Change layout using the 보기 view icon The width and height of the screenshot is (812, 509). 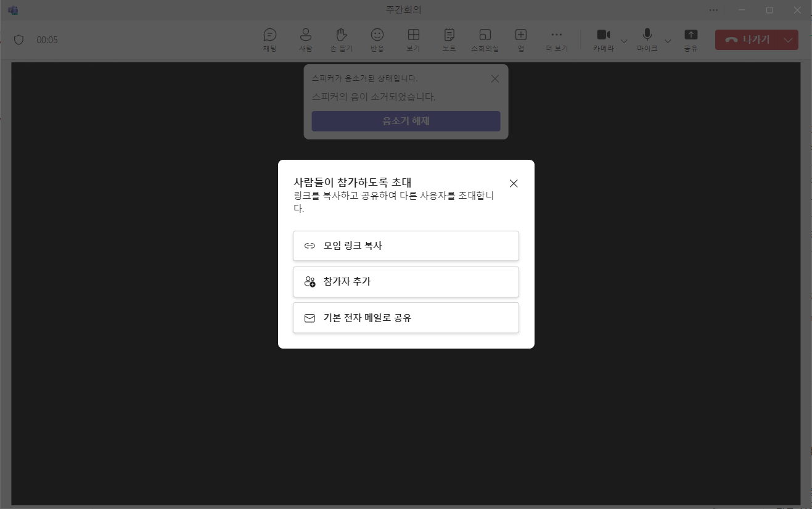[412, 39]
